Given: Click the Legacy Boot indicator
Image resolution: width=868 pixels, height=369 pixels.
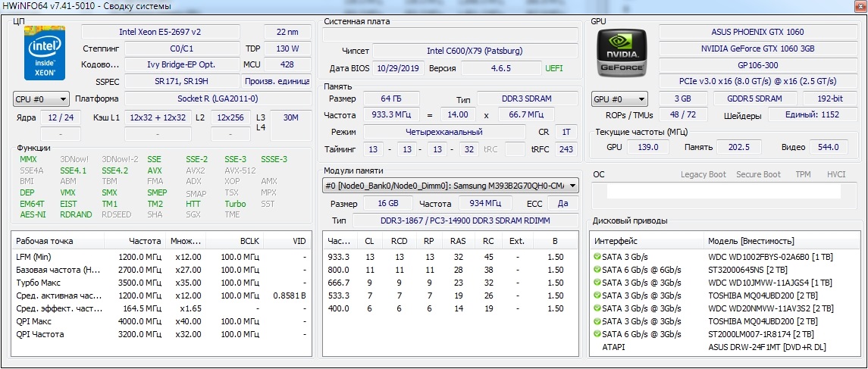Looking at the screenshot, I should point(703,174).
